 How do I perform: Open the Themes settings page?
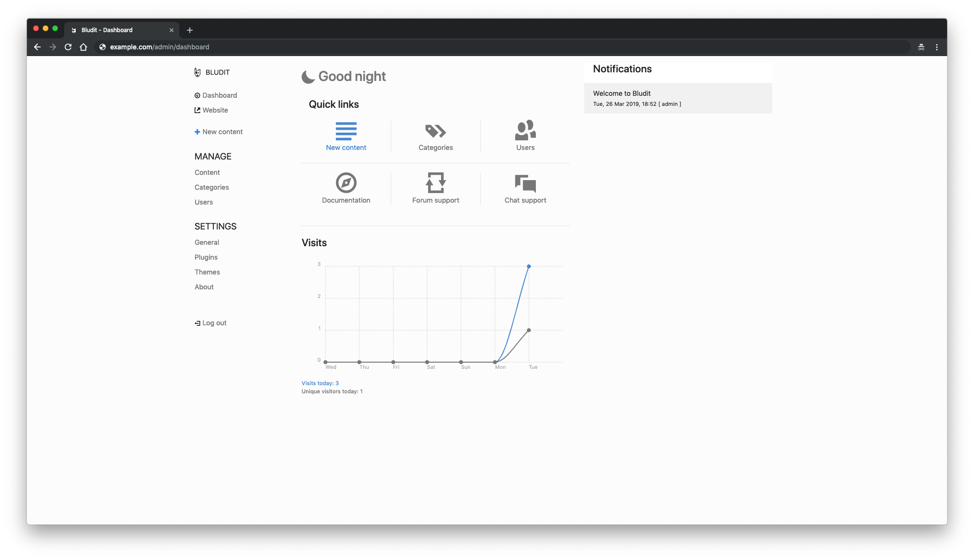(x=207, y=272)
